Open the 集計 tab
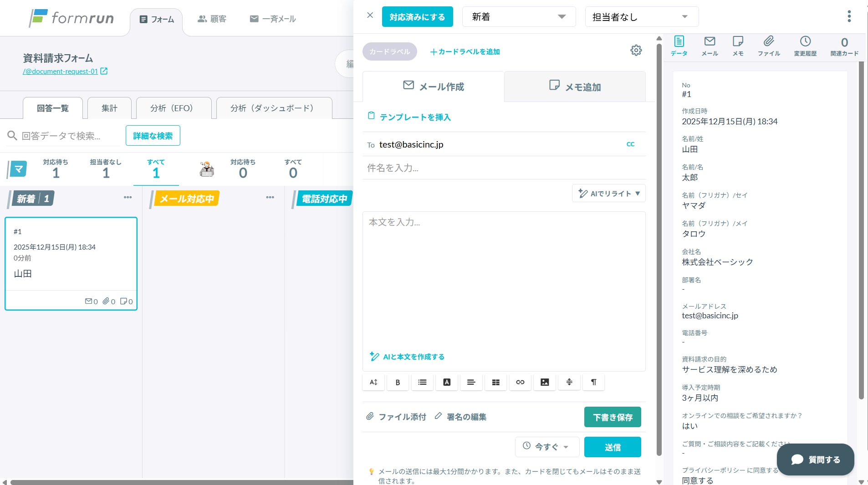 (109, 108)
